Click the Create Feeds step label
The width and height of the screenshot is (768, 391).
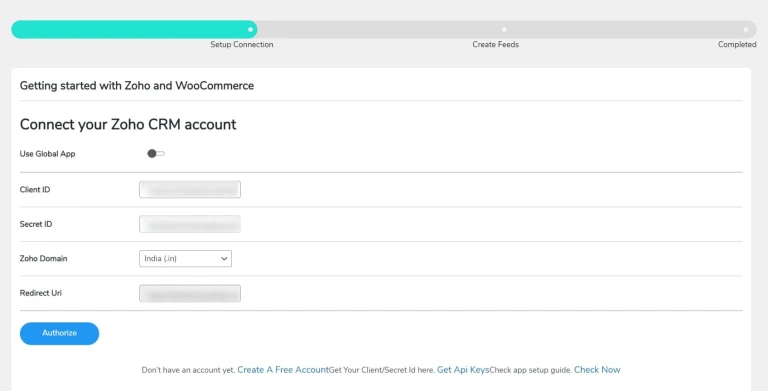[495, 45]
